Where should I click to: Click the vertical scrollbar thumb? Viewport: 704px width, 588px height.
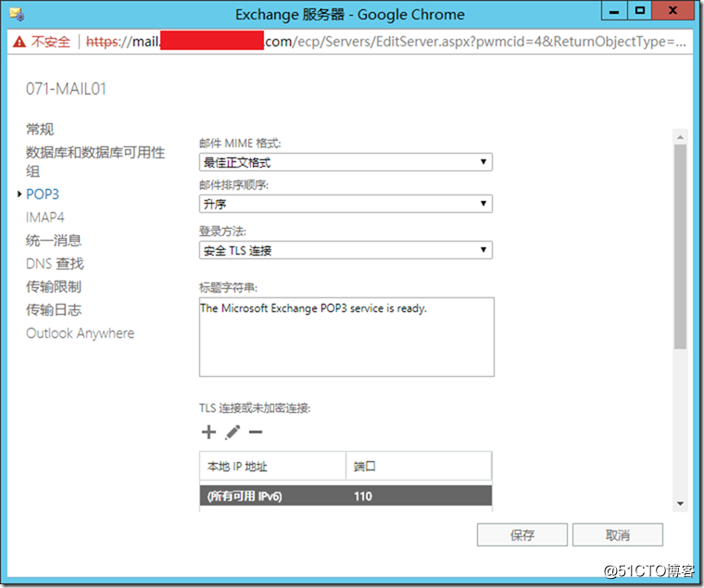(x=680, y=246)
